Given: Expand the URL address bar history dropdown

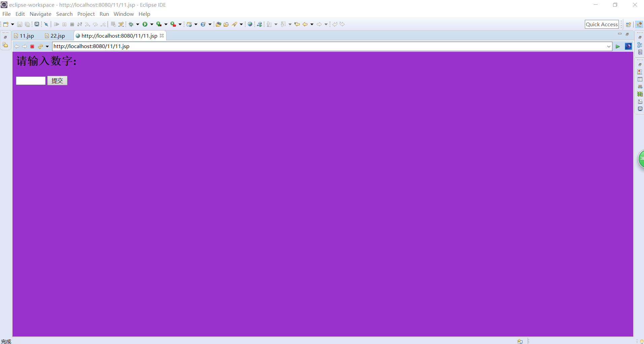Looking at the screenshot, I should [x=608, y=46].
